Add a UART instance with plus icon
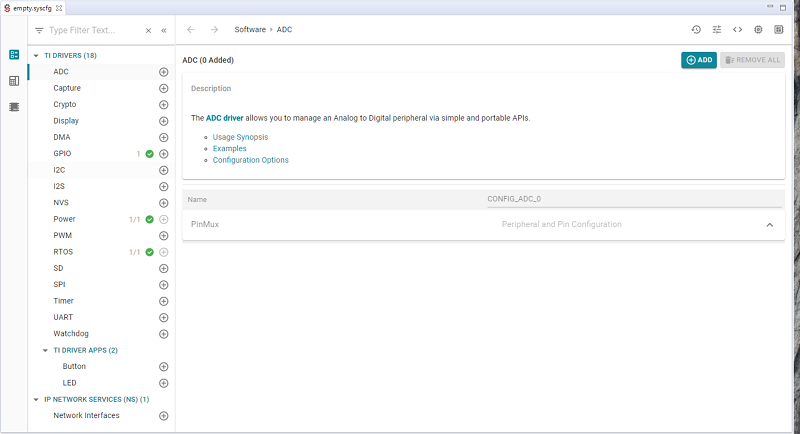The image size is (800, 434). click(164, 317)
